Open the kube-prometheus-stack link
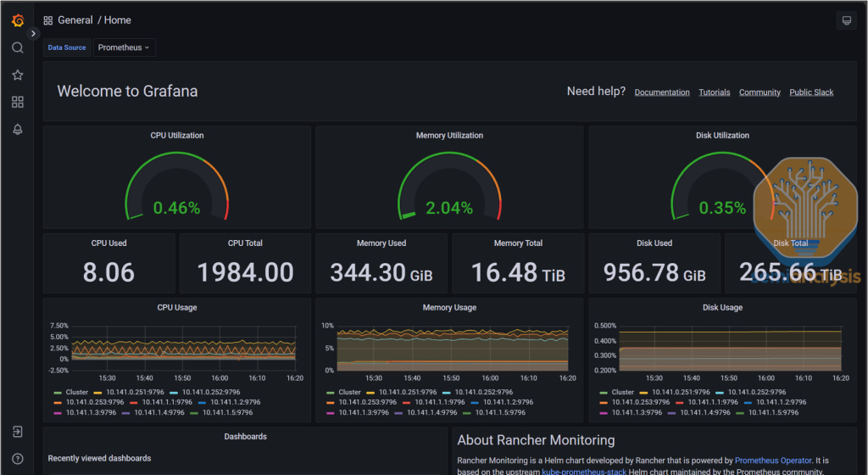This screenshot has width=868, height=475. click(x=583, y=471)
